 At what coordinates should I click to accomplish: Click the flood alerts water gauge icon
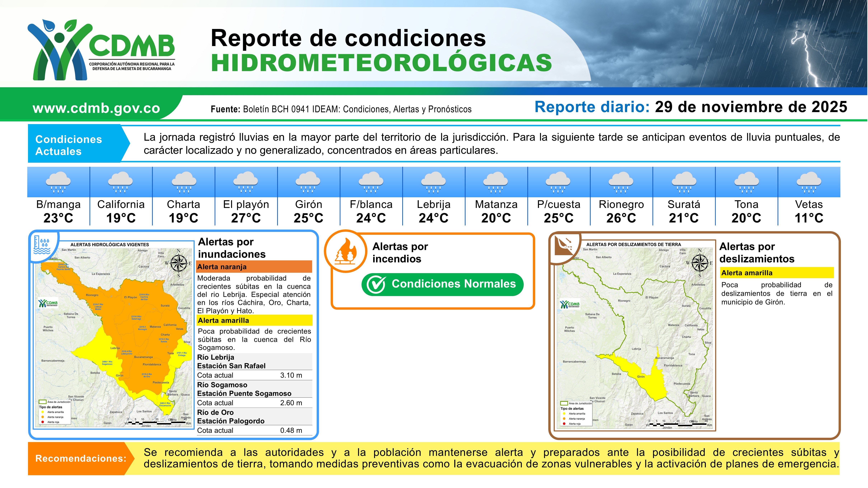42,245
